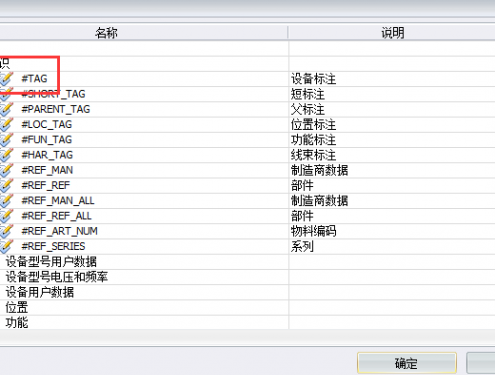
Task: Select the #TAG variable name
Action: (34, 79)
